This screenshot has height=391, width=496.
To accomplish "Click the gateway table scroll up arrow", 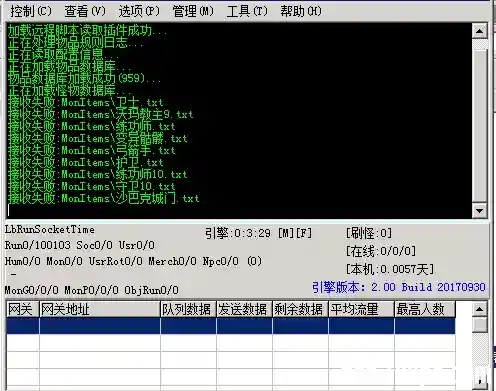I will pyautogui.click(x=480, y=309).
